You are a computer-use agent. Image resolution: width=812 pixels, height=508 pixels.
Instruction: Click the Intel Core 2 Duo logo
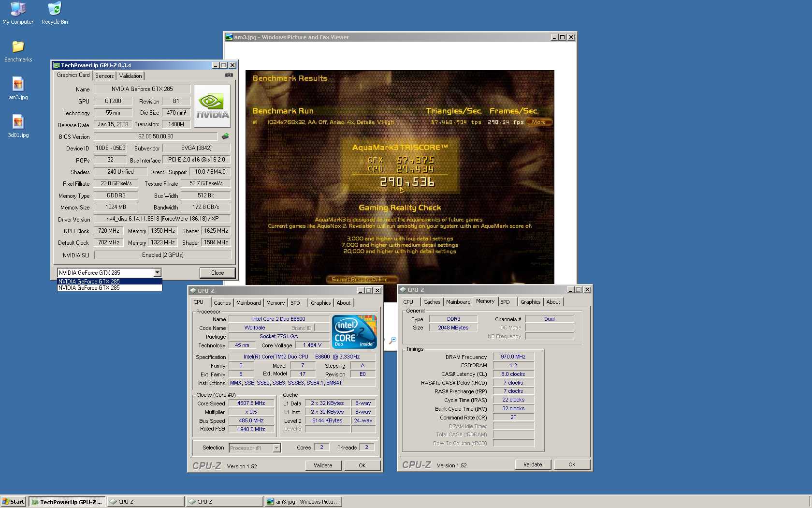pyautogui.click(x=354, y=331)
